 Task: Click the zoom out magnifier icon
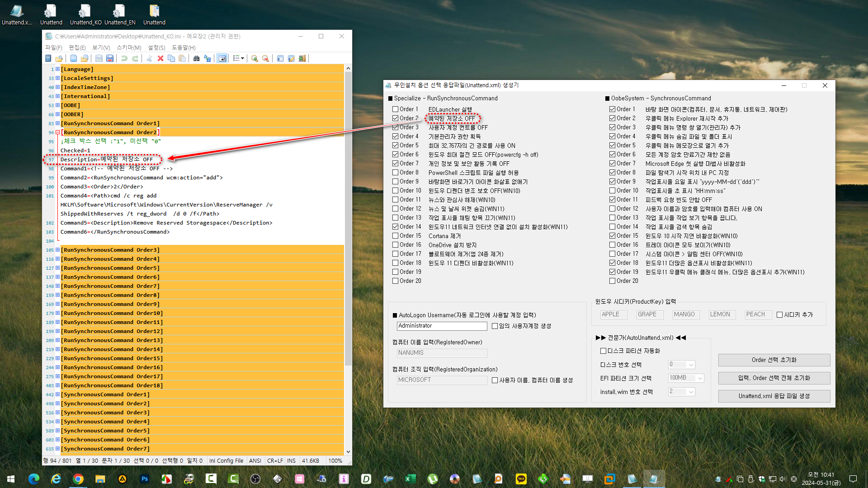(x=265, y=58)
